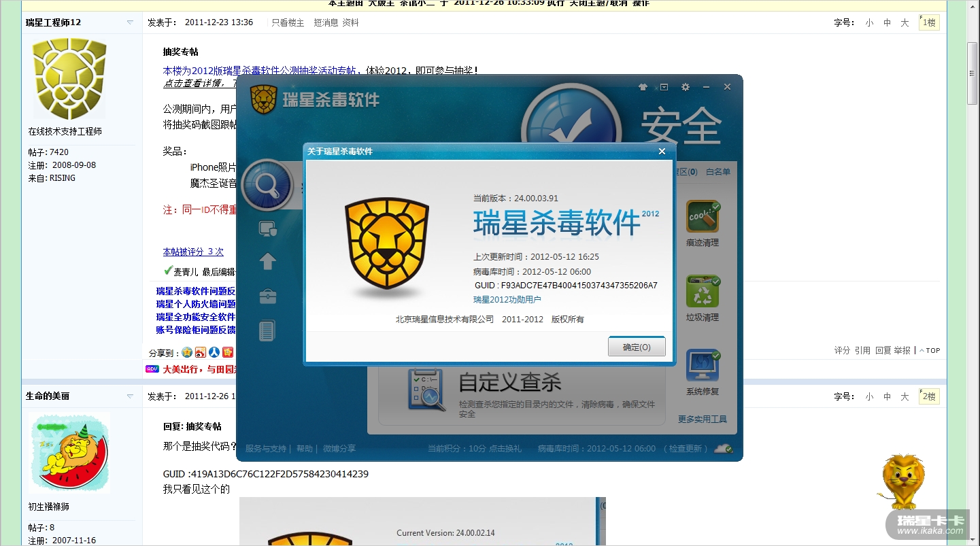The height and width of the screenshot is (546, 980).
Task: Set font size 中 in post 1楼
Action: [x=887, y=22]
